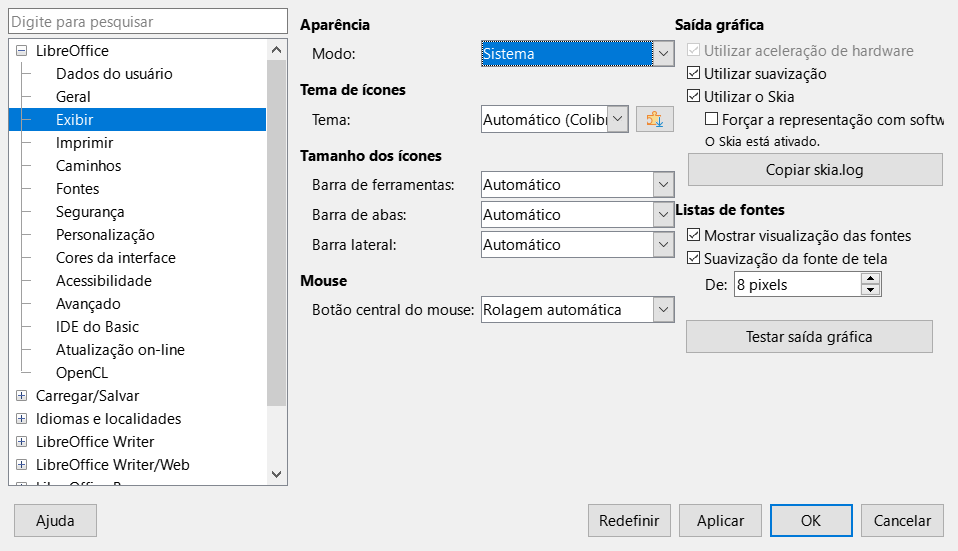The height and width of the screenshot is (551, 958).
Task: Click the tree scrollbar down arrow
Action: 276,474
